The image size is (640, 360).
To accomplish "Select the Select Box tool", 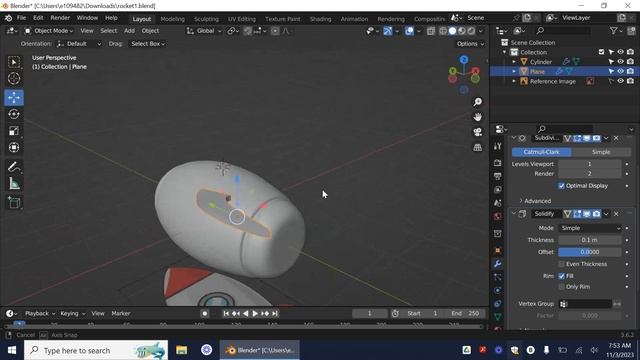I will (14, 62).
